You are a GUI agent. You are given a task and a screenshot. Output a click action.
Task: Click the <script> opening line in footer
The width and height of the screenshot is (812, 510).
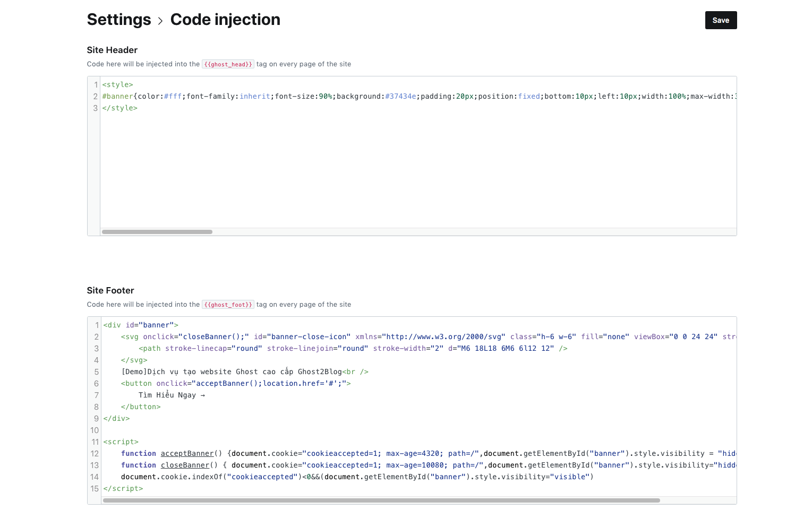click(x=121, y=442)
